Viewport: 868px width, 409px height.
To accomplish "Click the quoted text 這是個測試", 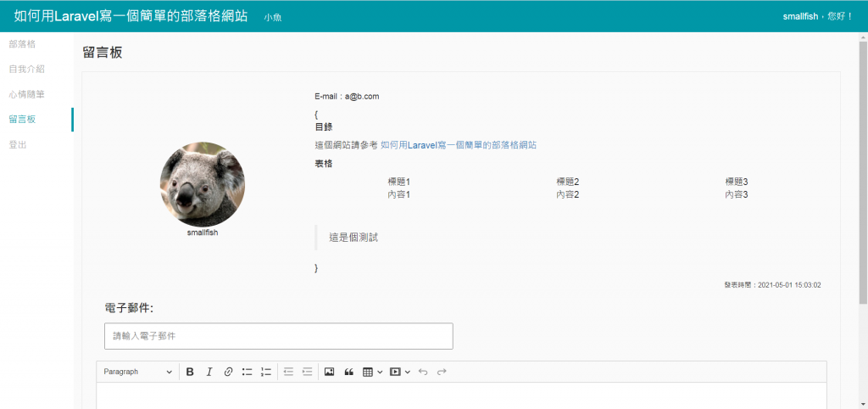I will coord(353,238).
